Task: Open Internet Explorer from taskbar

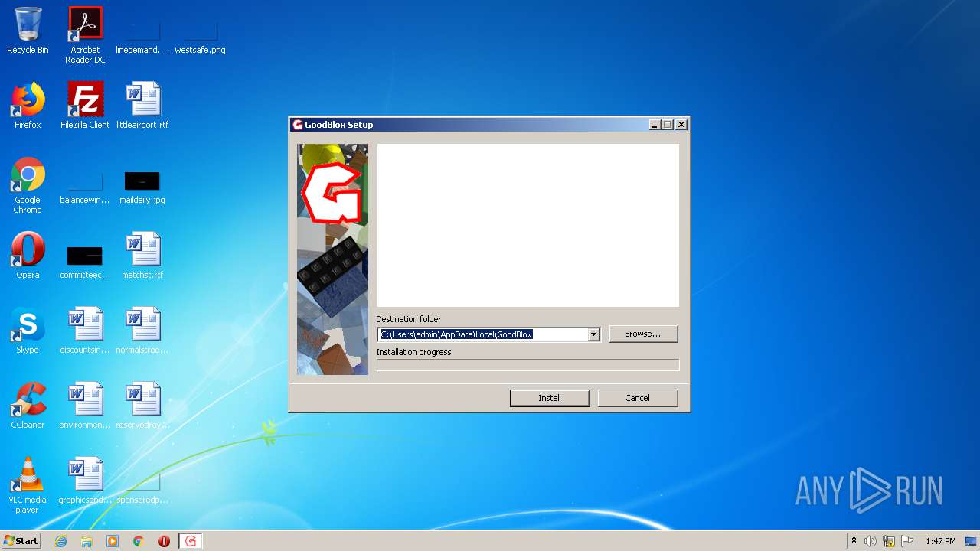Action: (60, 541)
